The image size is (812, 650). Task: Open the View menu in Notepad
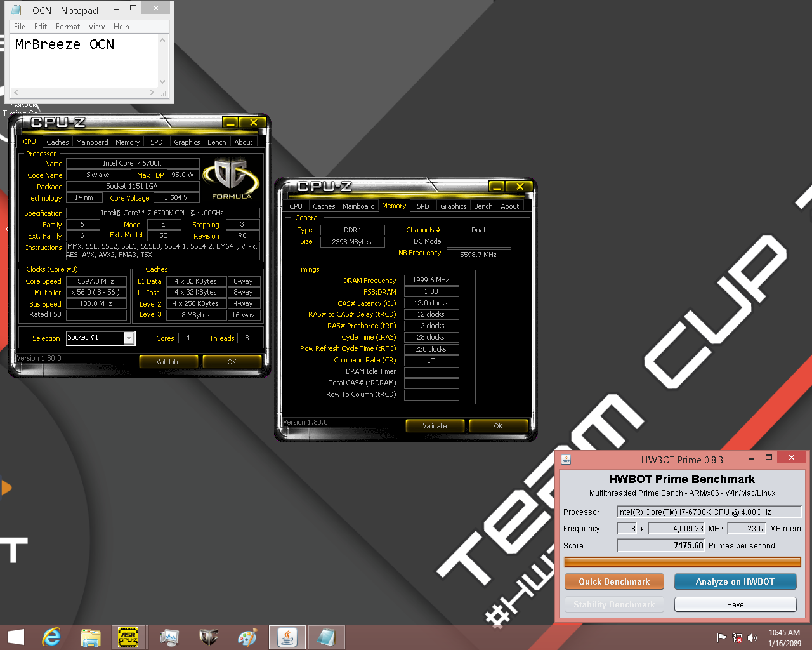point(96,27)
